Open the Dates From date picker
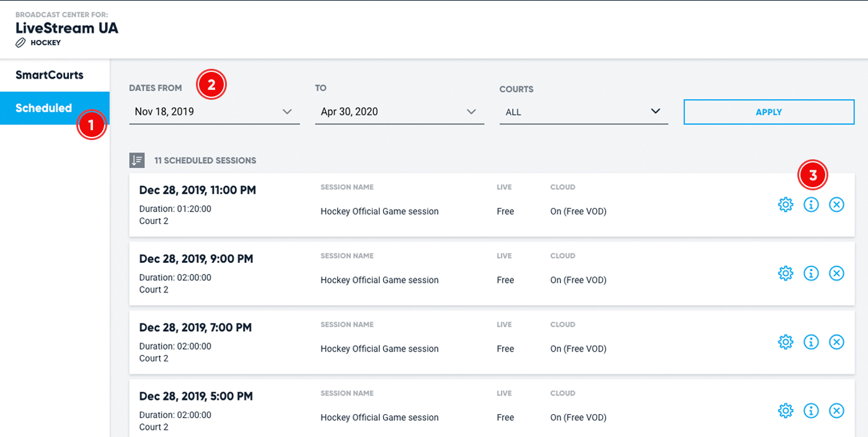 coord(214,112)
